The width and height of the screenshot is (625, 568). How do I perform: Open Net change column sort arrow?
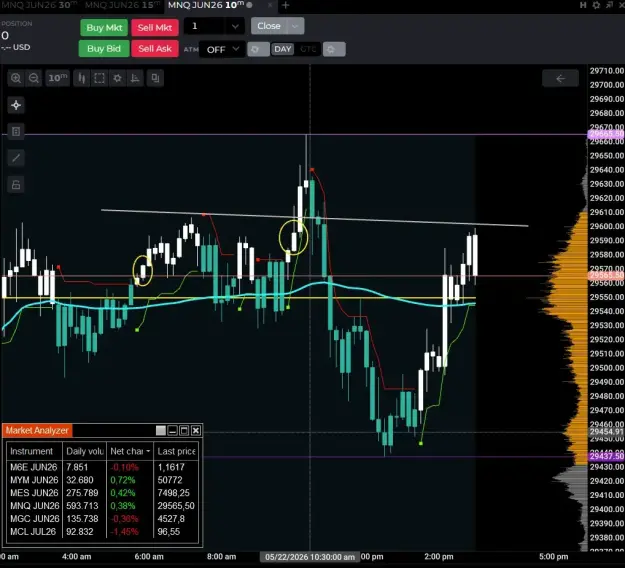[x=148, y=451]
